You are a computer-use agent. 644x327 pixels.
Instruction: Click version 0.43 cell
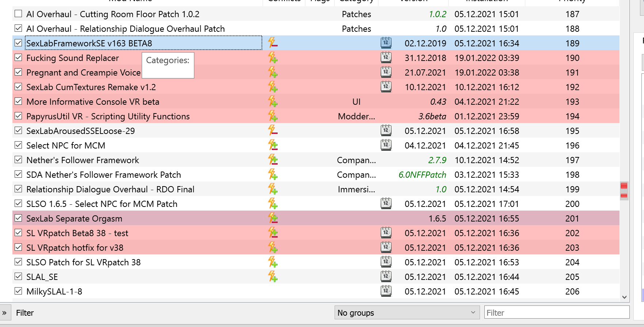click(438, 102)
